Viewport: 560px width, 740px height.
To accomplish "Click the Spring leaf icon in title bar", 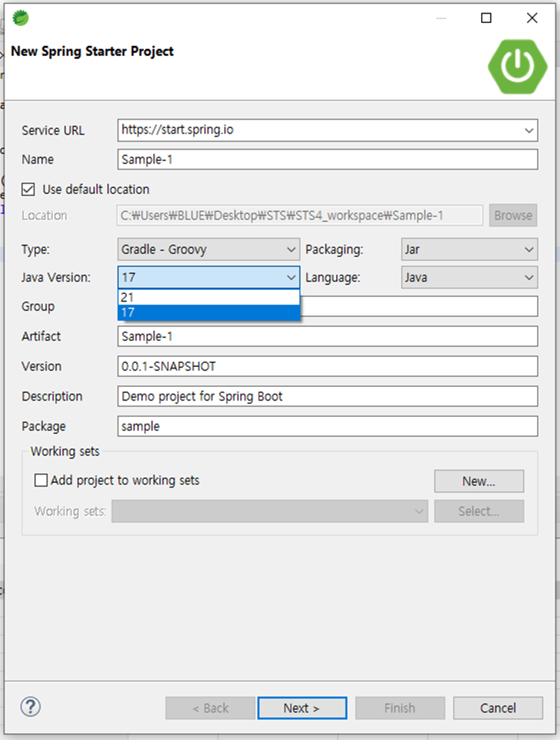I will point(20,18).
